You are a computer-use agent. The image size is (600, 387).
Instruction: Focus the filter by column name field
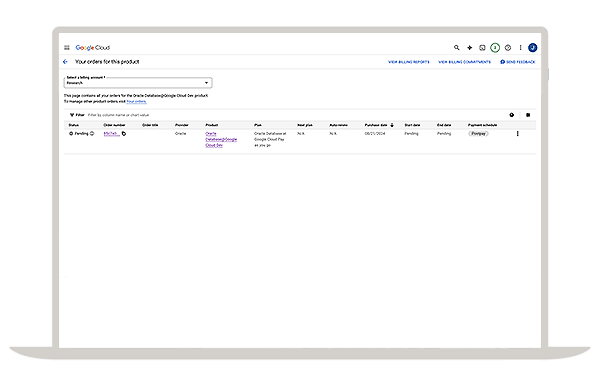click(118, 115)
